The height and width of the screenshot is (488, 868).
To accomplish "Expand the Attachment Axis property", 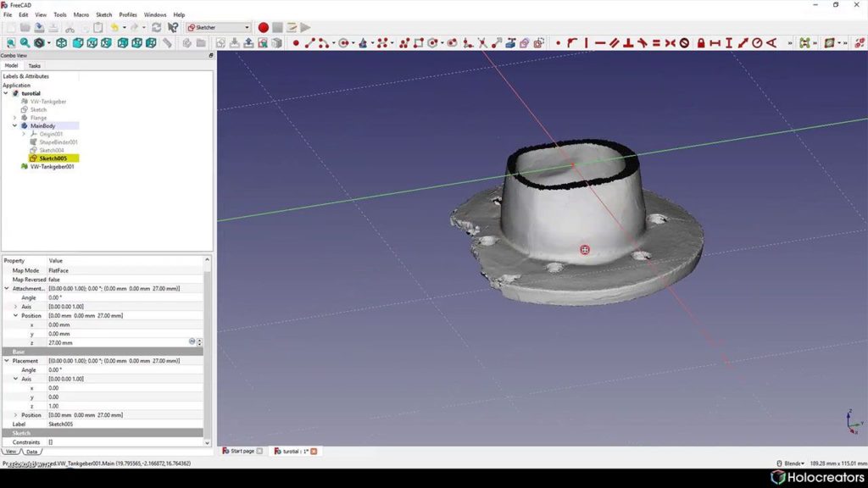I will coord(15,307).
